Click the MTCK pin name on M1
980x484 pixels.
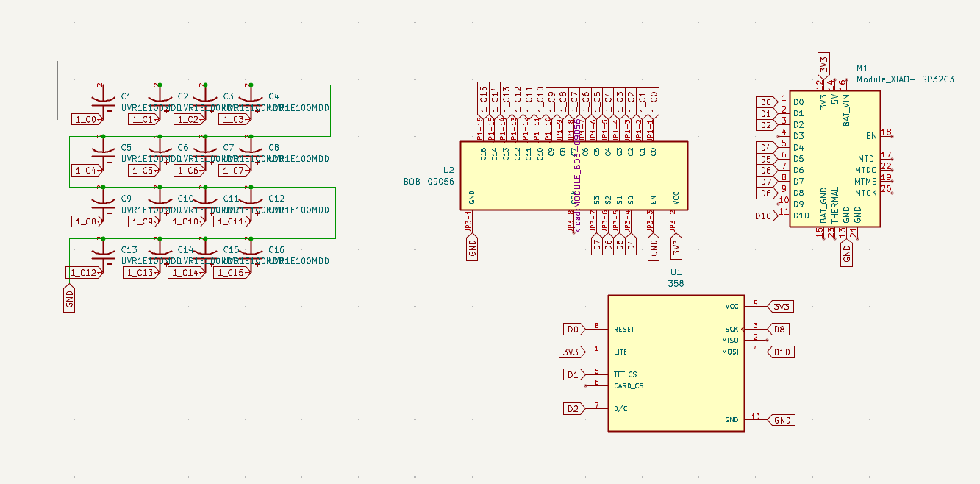click(x=866, y=193)
